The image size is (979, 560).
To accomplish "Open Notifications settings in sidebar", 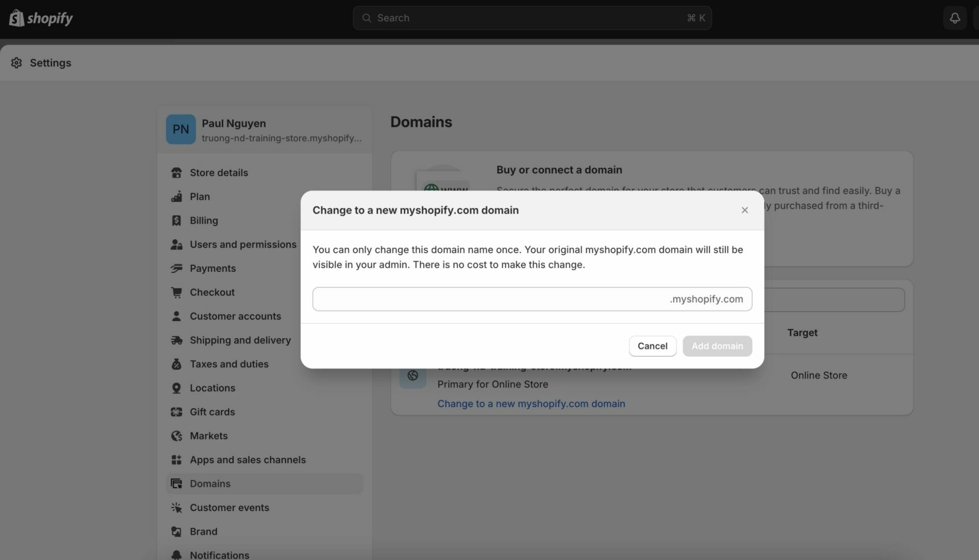I will (265, 554).
